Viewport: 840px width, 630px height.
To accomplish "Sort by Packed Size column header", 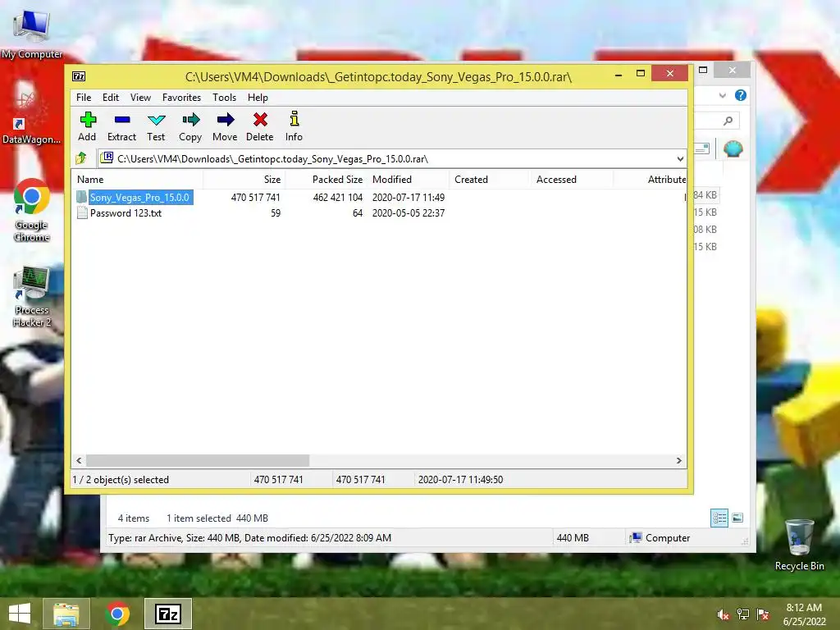I will 326,180.
